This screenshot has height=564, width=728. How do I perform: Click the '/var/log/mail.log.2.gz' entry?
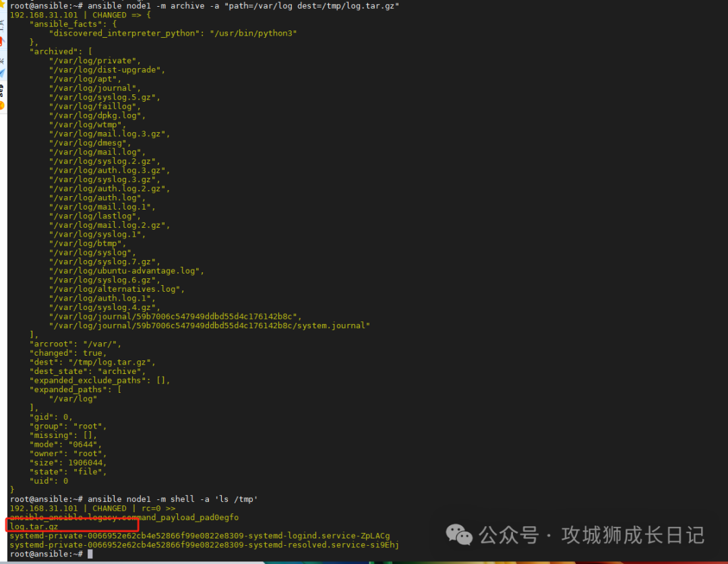click(109, 225)
